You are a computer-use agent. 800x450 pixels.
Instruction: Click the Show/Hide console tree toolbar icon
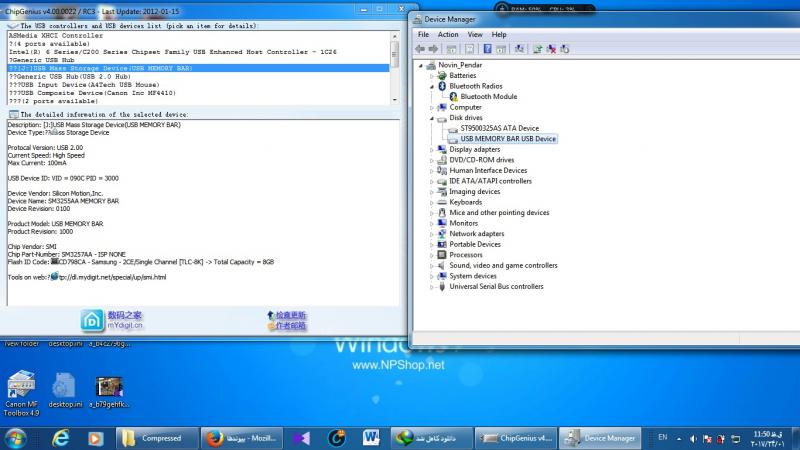click(451, 49)
